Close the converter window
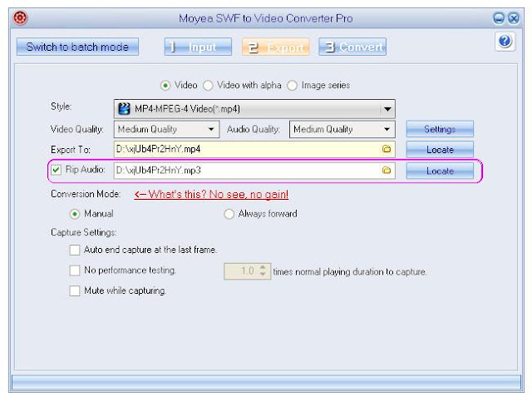Screen dimensions: 532x397 (514, 18)
